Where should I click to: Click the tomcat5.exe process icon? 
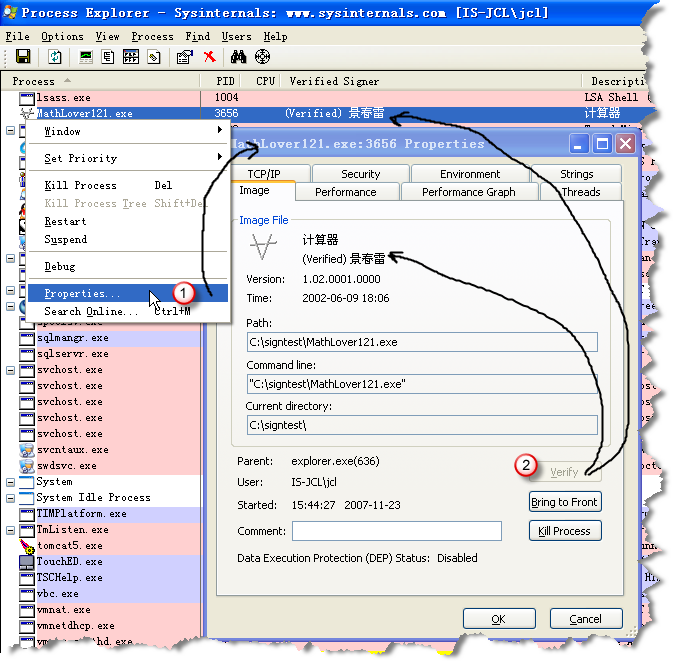[x=27, y=546]
